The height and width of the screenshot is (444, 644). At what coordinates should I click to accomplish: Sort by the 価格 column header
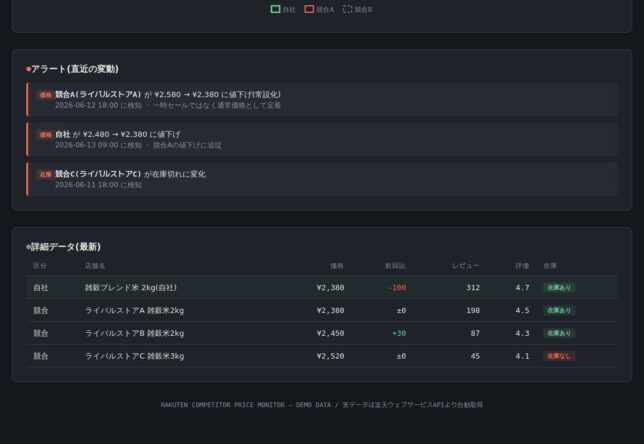337,266
